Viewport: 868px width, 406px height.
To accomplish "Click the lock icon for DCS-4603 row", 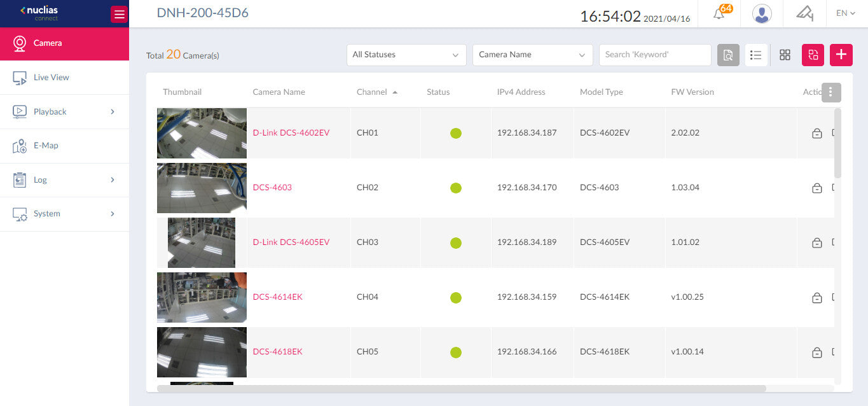I will tap(817, 188).
